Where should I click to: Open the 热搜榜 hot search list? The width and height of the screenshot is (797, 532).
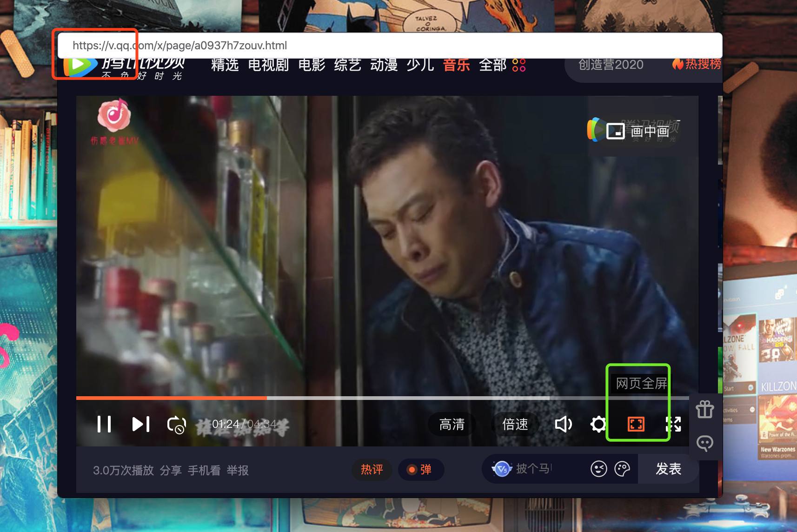pyautogui.click(x=697, y=64)
